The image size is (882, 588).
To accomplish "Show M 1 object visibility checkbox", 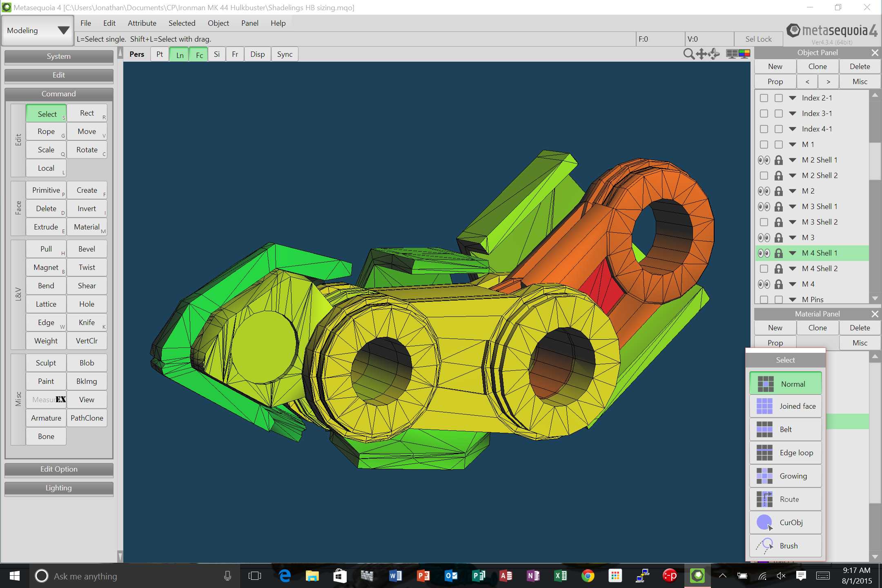I will 764,145.
